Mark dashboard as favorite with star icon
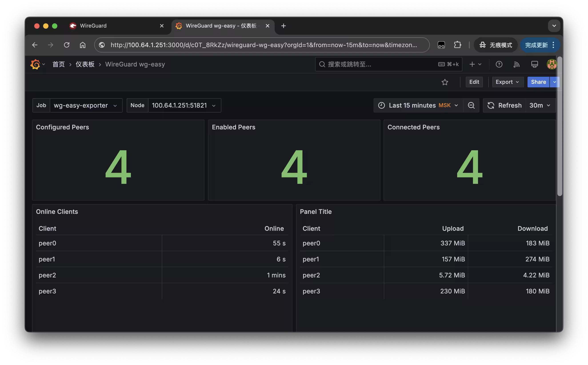 pos(445,82)
